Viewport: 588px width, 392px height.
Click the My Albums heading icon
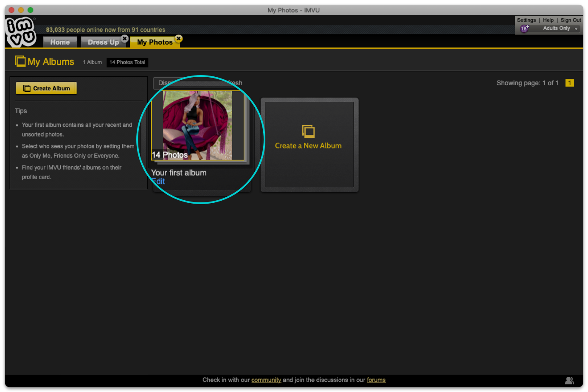tap(20, 62)
